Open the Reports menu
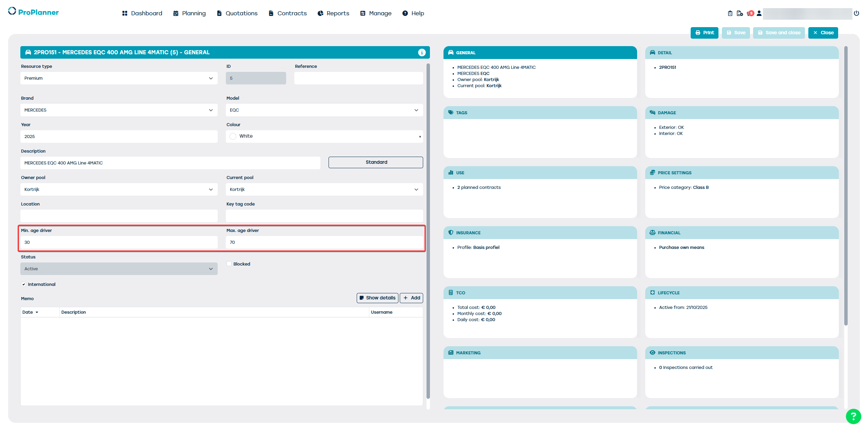 333,13
